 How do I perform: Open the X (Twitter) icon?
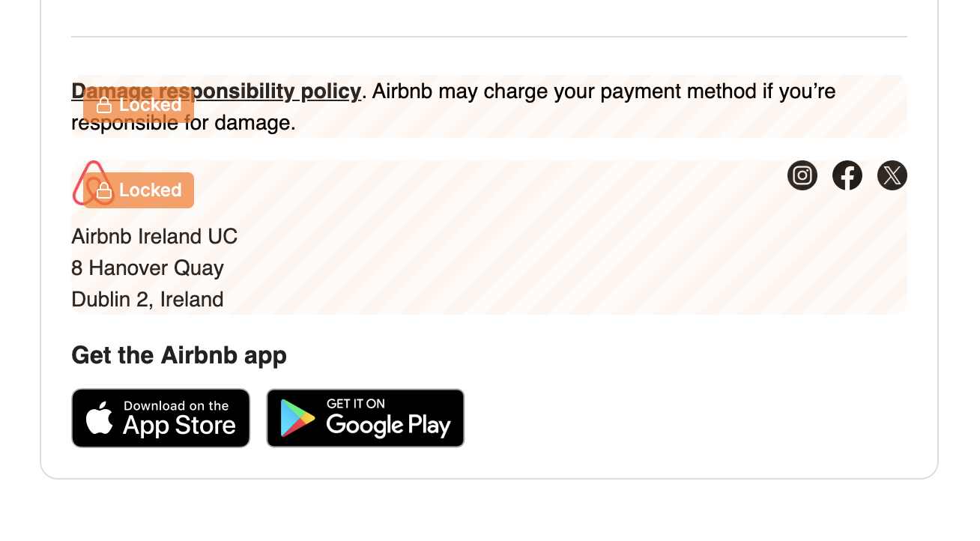click(892, 175)
